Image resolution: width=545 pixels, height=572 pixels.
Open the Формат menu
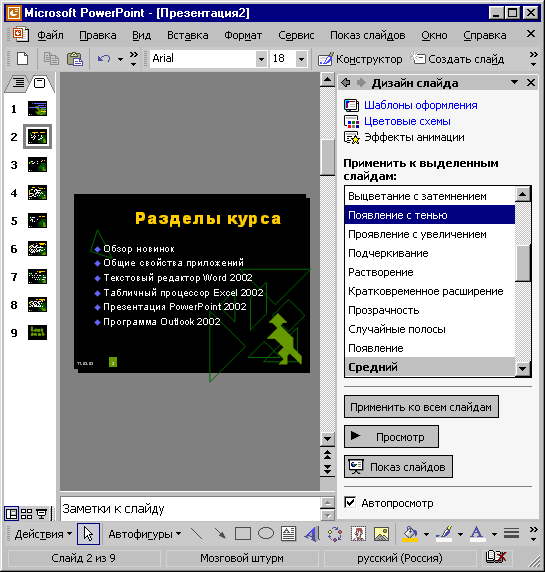tap(243, 35)
